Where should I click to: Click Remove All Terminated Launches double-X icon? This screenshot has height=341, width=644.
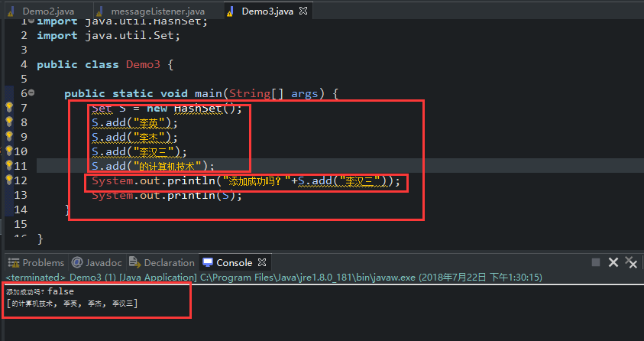[631, 261]
